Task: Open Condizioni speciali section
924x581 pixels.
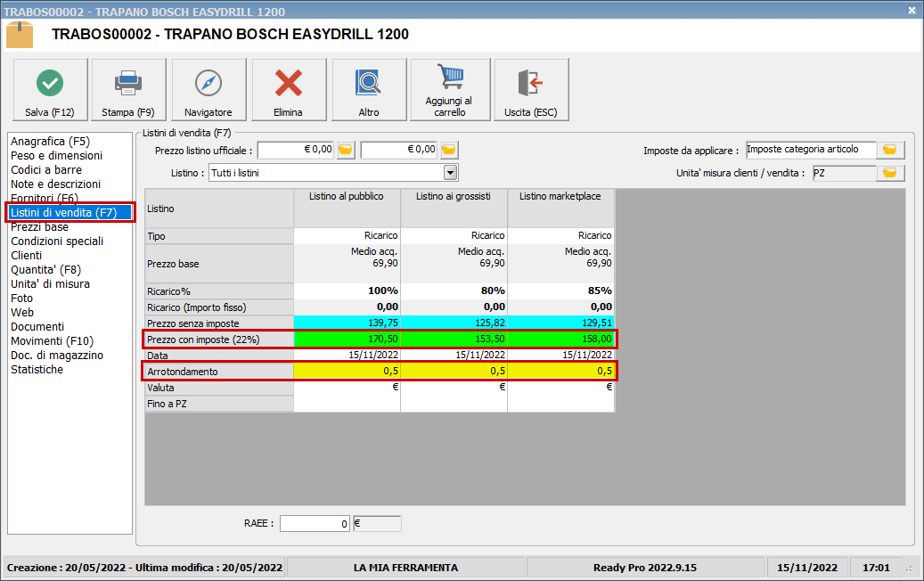Action: (x=56, y=241)
